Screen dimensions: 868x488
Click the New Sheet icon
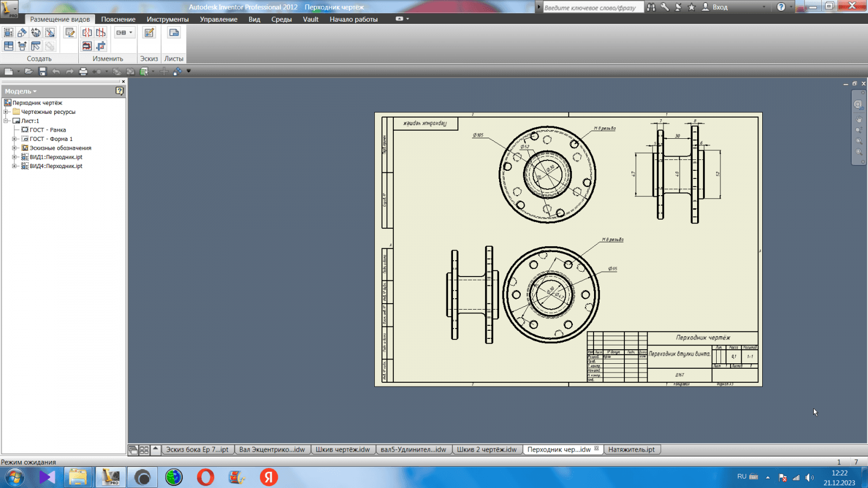[x=174, y=33]
